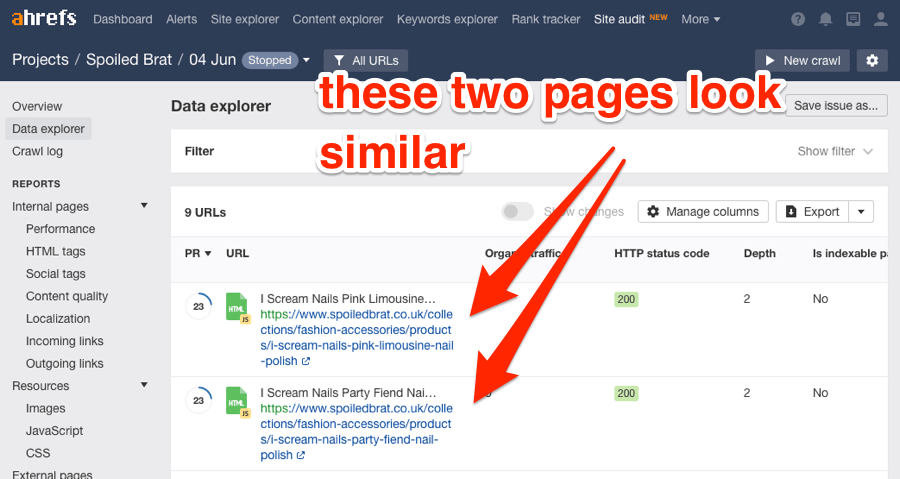Open Spoiled Brat project breadcrumb

coord(129,60)
